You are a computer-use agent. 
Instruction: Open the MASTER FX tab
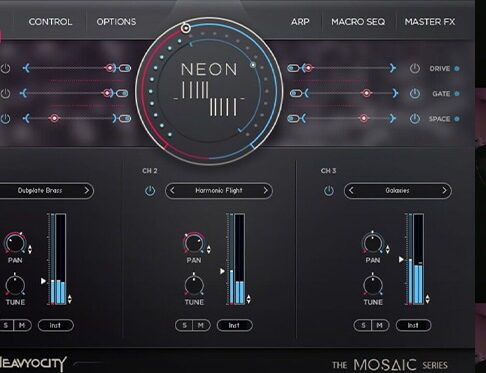click(430, 22)
